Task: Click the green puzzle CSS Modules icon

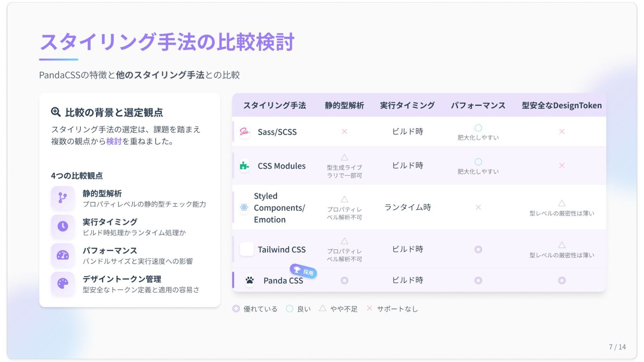Action: pos(244,166)
